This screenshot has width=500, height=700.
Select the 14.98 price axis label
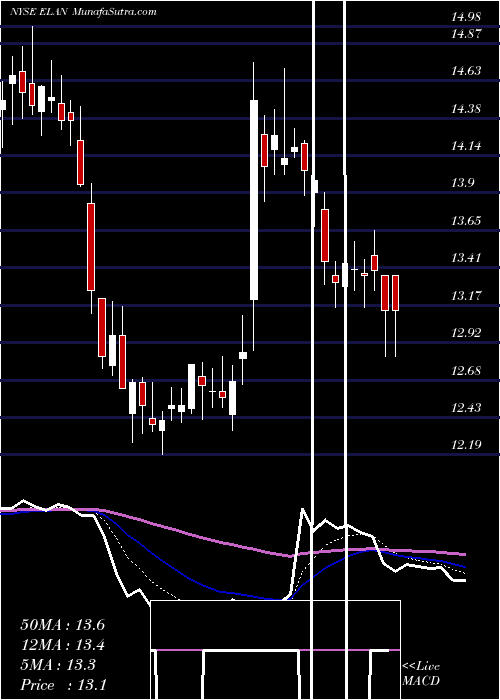(466, 17)
